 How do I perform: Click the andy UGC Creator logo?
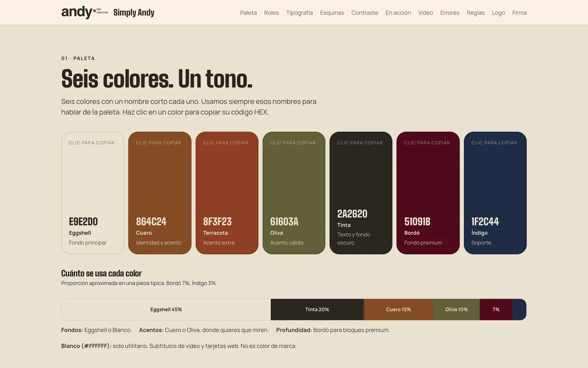click(x=85, y=12)
